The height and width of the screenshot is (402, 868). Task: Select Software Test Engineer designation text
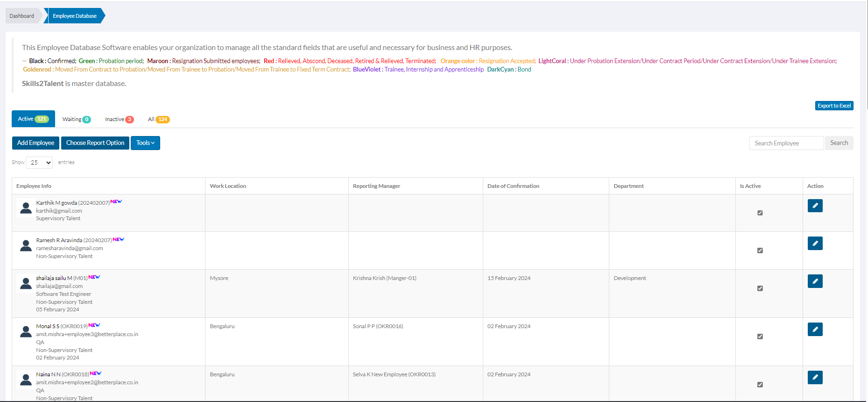64,294
